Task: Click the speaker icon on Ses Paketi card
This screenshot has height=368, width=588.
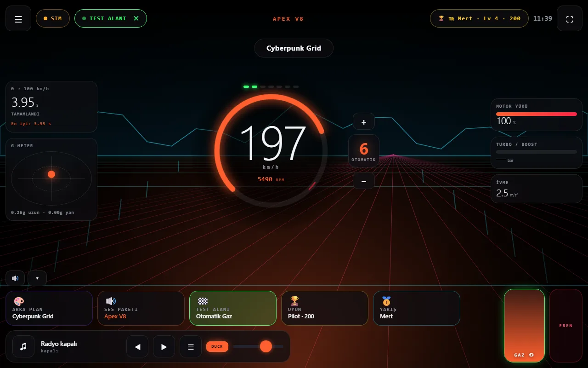Action: coord(111,301)
